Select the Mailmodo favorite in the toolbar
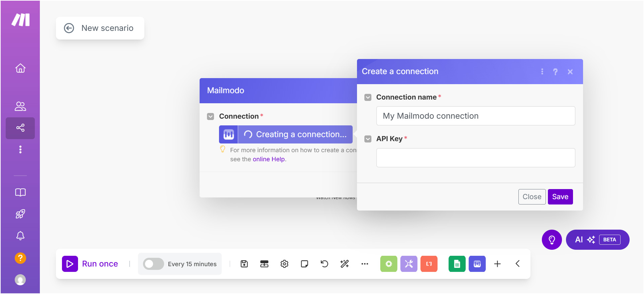The image size is (644, 294). click(x=477, y=264)
